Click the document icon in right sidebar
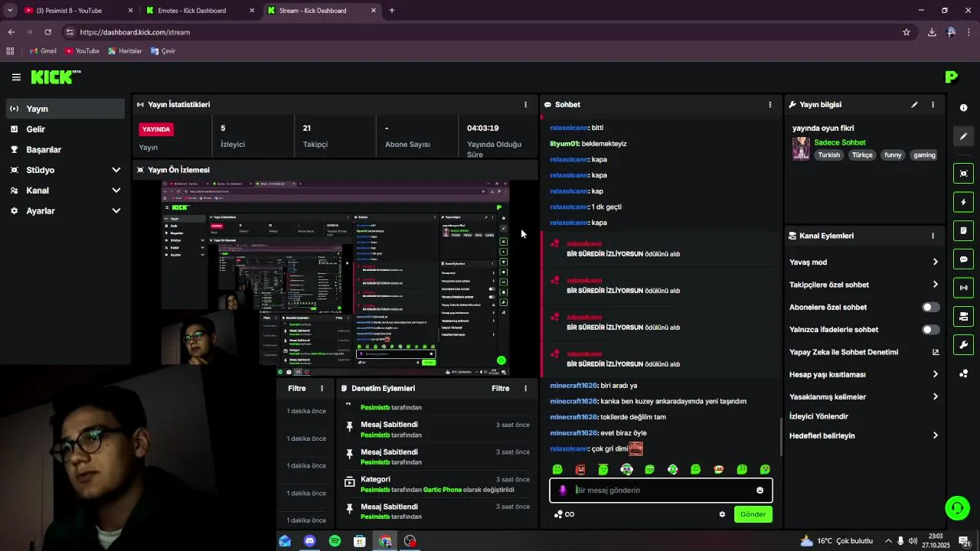 (963, 230)
